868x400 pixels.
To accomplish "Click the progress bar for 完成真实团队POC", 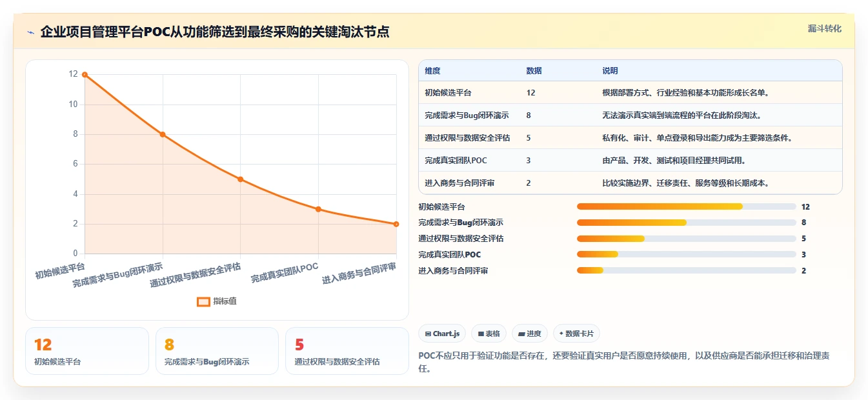I will pyautogui.click(x=686, y=255).
